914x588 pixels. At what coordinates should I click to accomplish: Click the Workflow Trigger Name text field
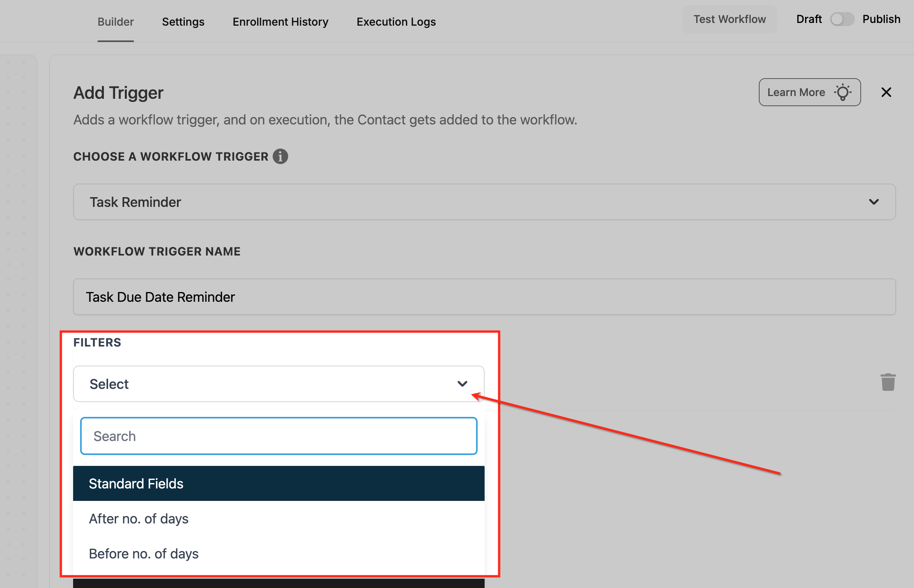[484, 297]
